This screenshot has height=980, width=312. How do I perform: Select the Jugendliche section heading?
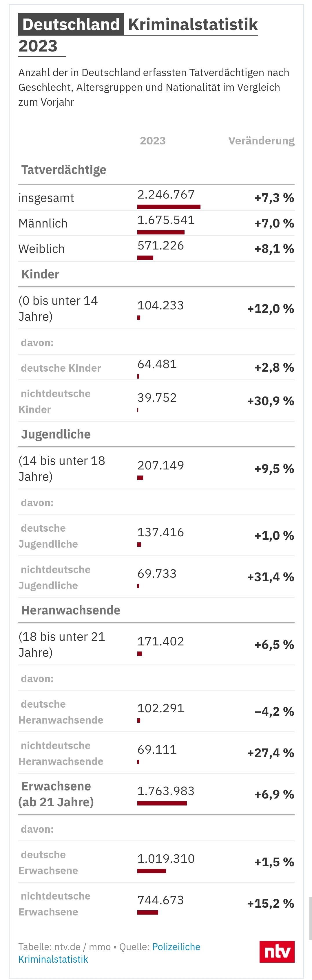[x=56, y=434]
